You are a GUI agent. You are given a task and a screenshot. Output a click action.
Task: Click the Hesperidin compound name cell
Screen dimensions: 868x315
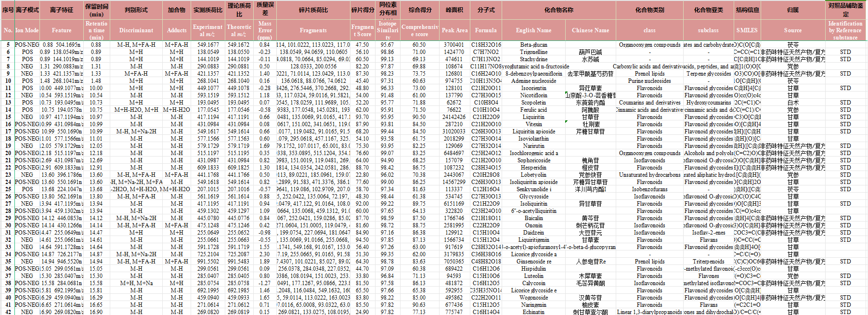point(533,168)
